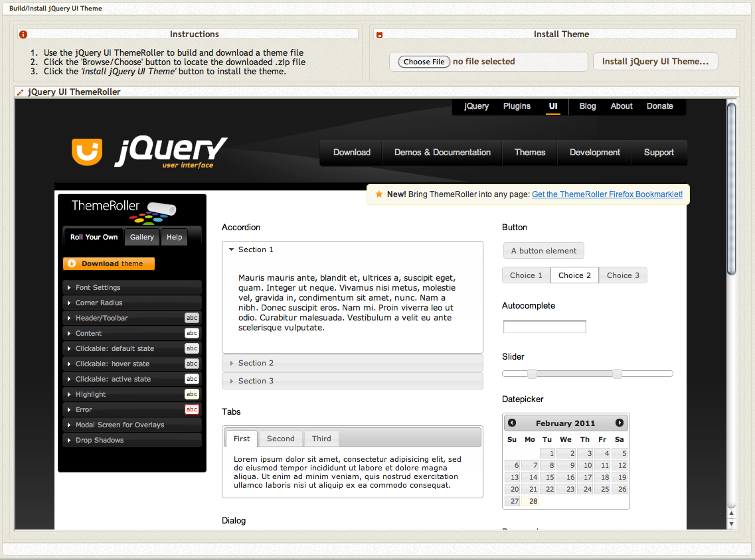Switch to the Second tab
The image size is (755, 560).
click(x=281, y=439)
